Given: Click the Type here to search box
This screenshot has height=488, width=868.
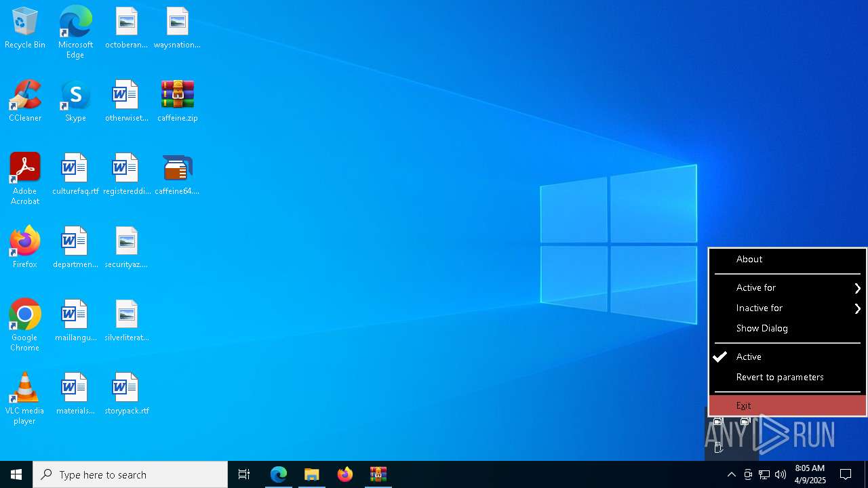Looking at the screenshot, I should [130, 474].
